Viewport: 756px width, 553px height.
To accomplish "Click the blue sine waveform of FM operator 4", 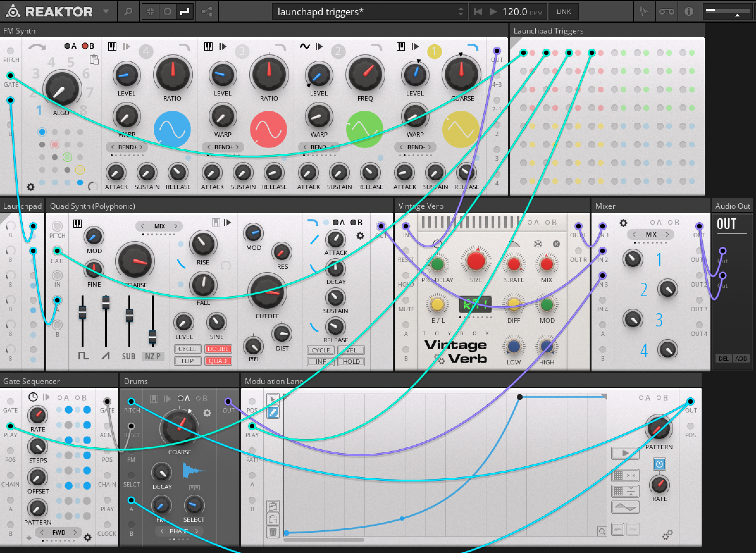I will tap(172, 129).
